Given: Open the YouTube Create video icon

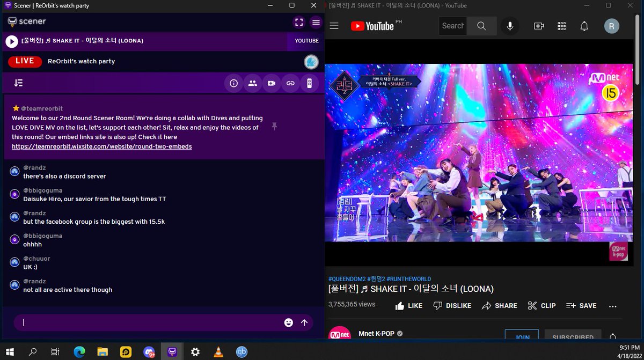Looking at the screenshot, I should (x=539, y=26).
